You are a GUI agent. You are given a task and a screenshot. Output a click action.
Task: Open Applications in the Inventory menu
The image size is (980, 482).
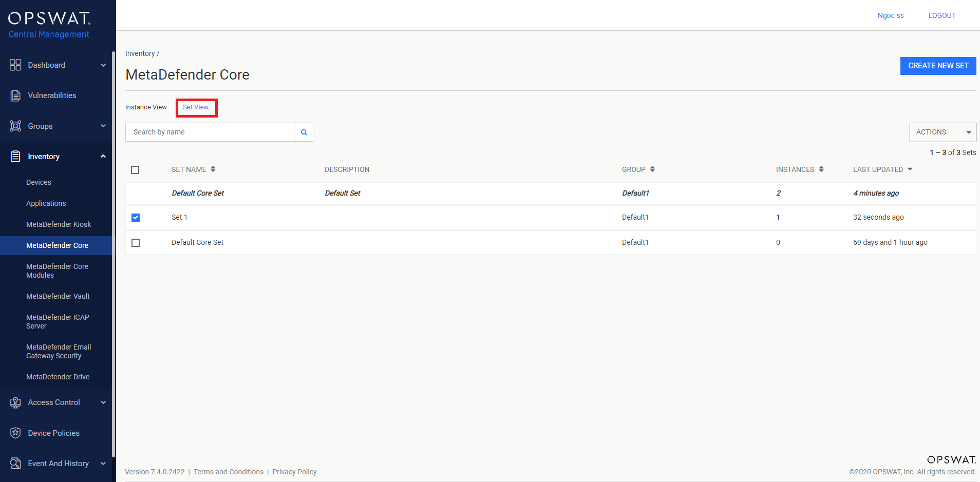click(x=46, y=203)
